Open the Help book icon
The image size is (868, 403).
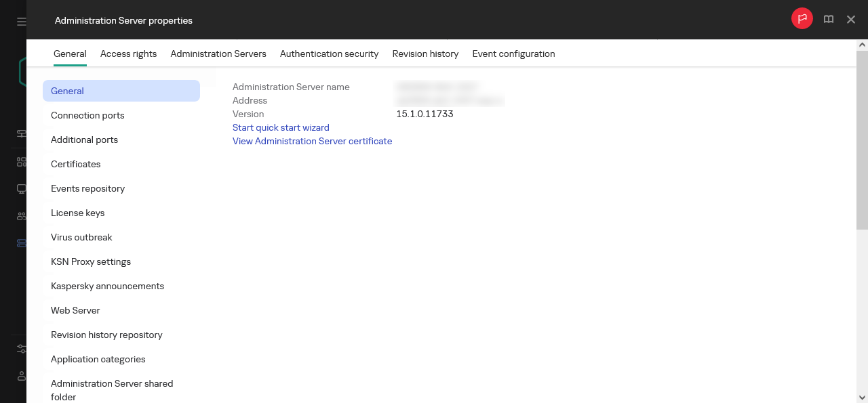[x=828, y=19]
